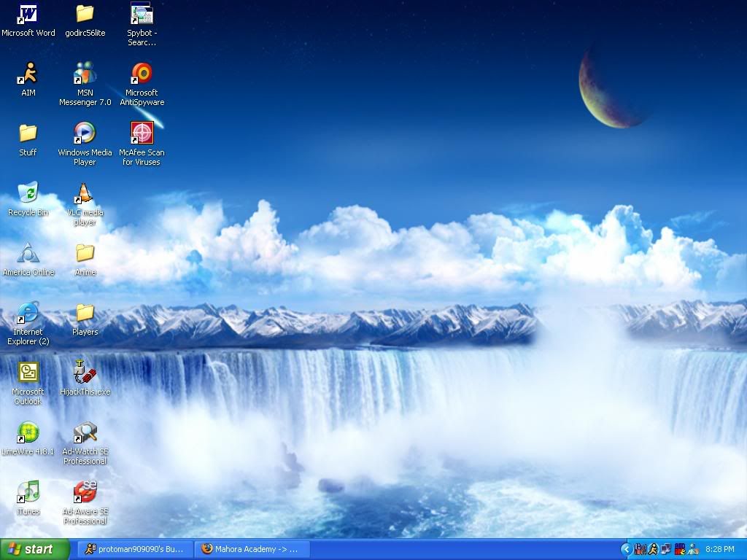Click the Recycle Bin icon
Image resolution: width=747 pixels, height=560 pixels.
pos(28,193)
